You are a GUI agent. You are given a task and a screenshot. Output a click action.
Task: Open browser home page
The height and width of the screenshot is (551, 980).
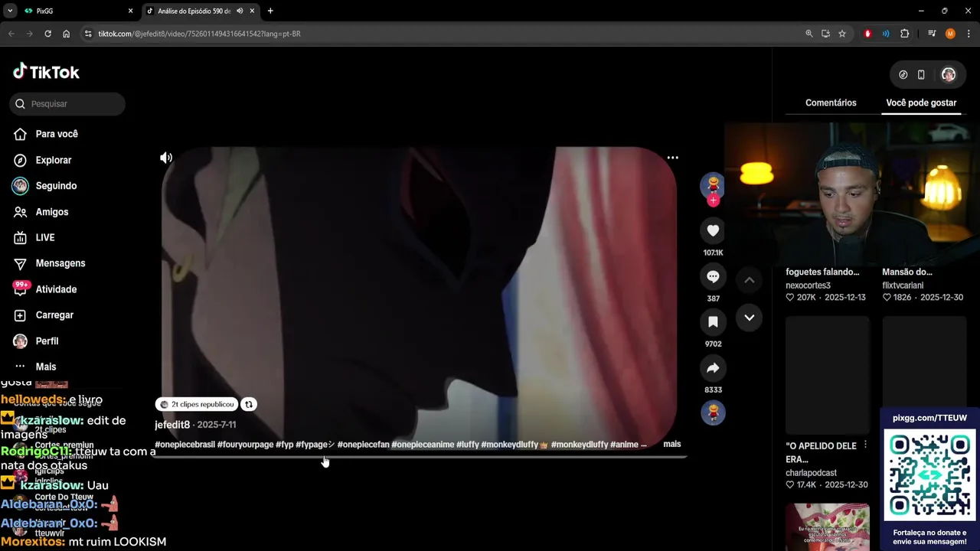67,34
